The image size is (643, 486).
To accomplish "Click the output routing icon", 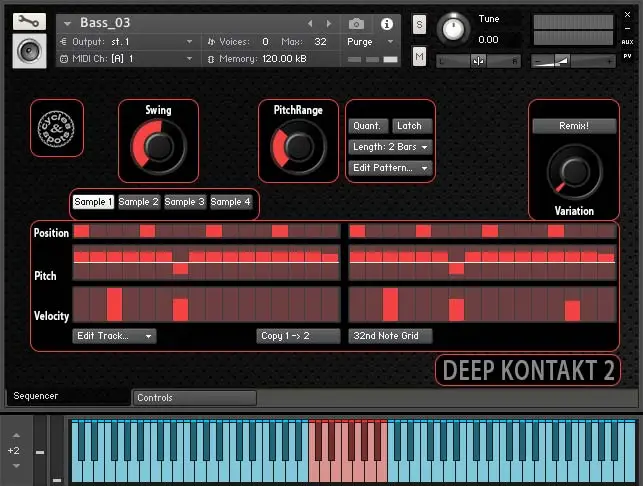I will pos(64,41).
